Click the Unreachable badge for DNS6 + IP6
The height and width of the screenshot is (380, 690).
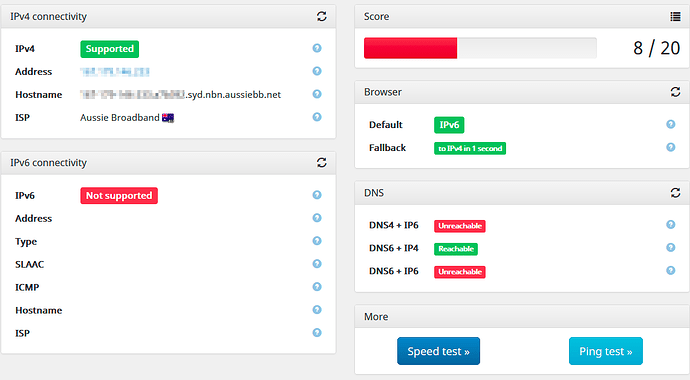coord(460,272)
